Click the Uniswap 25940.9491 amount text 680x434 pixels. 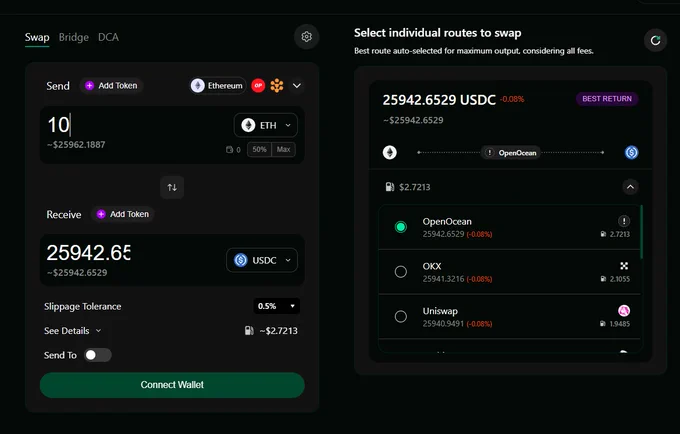coord(443,323)
